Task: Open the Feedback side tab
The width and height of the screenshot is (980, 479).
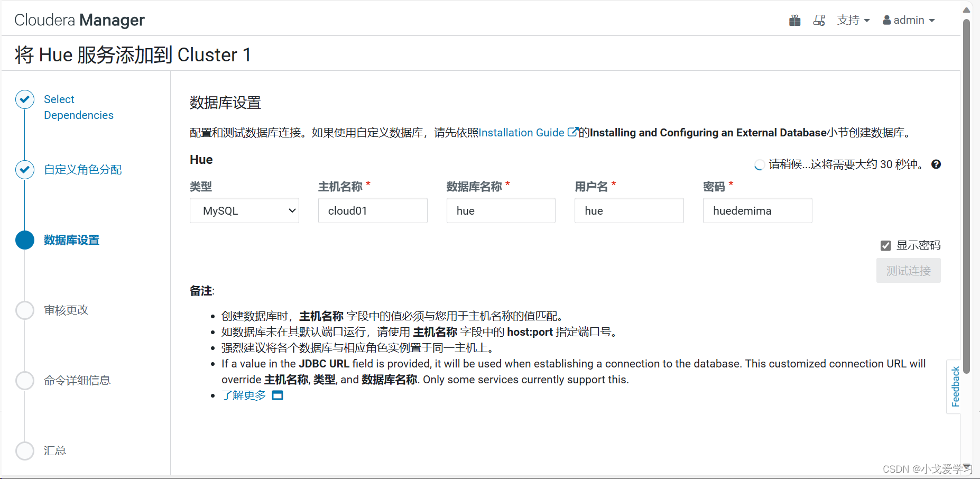Action: [955, 386]
